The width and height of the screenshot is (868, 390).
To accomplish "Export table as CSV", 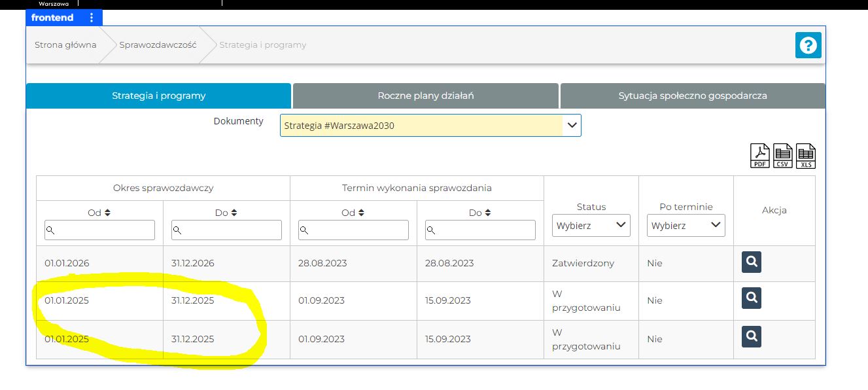I will pos(783,156).
